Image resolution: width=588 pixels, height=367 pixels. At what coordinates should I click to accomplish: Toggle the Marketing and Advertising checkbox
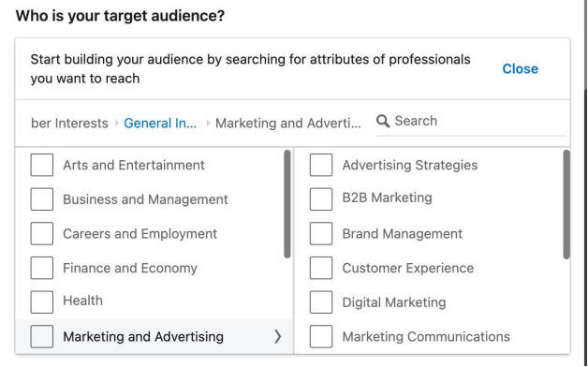pyautogui.click(x=41, y=337)
